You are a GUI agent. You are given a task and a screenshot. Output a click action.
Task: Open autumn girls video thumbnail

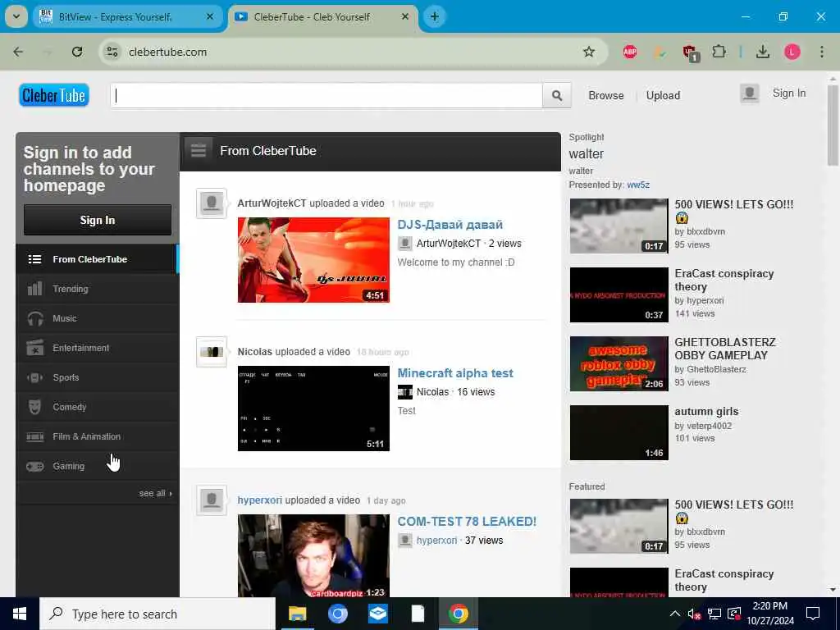pyautogui.click(x=619, y=433)
